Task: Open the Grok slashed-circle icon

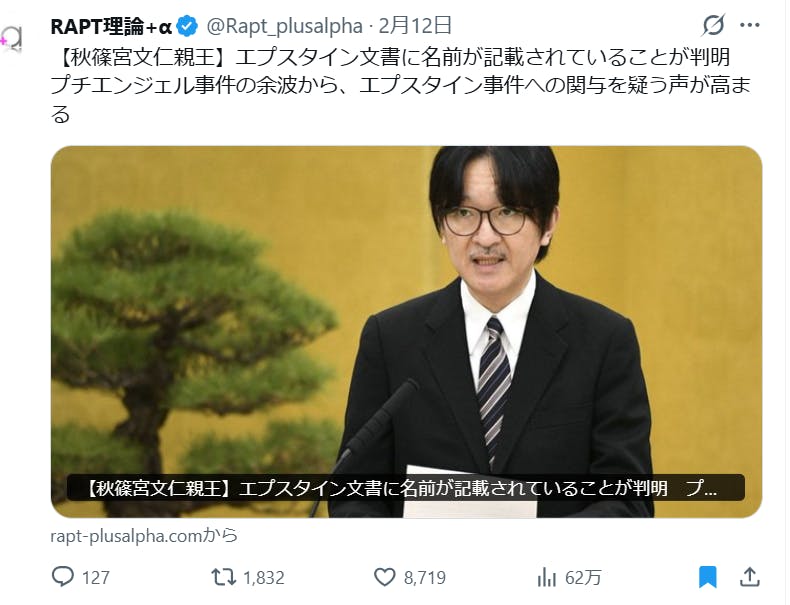Action: [713, 25]
